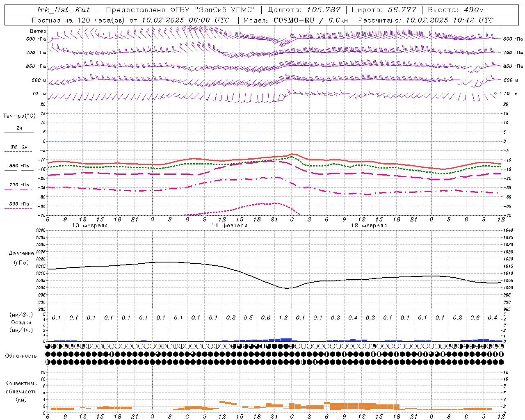The image size is (525, 420).
Task: Select the '700 гПа' legend entry in temperature panel
Action: tap(19, 185)
